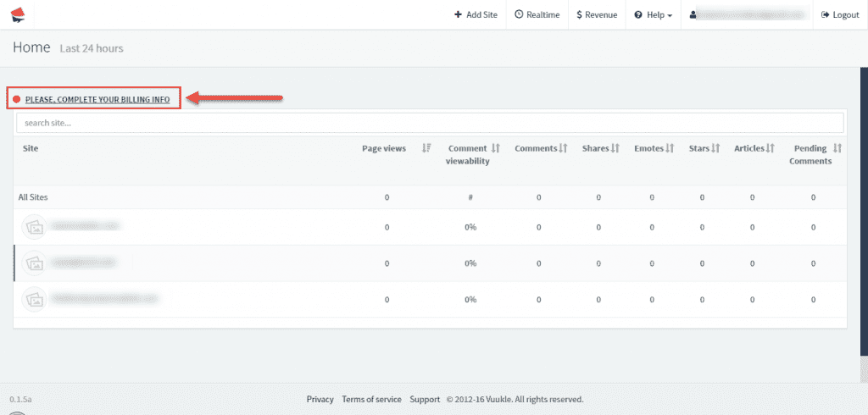Open Terms of service footer link
Image resolution: width=868 pixels, height=415 pixels.
pyautogui.click(x=371, y=400)
